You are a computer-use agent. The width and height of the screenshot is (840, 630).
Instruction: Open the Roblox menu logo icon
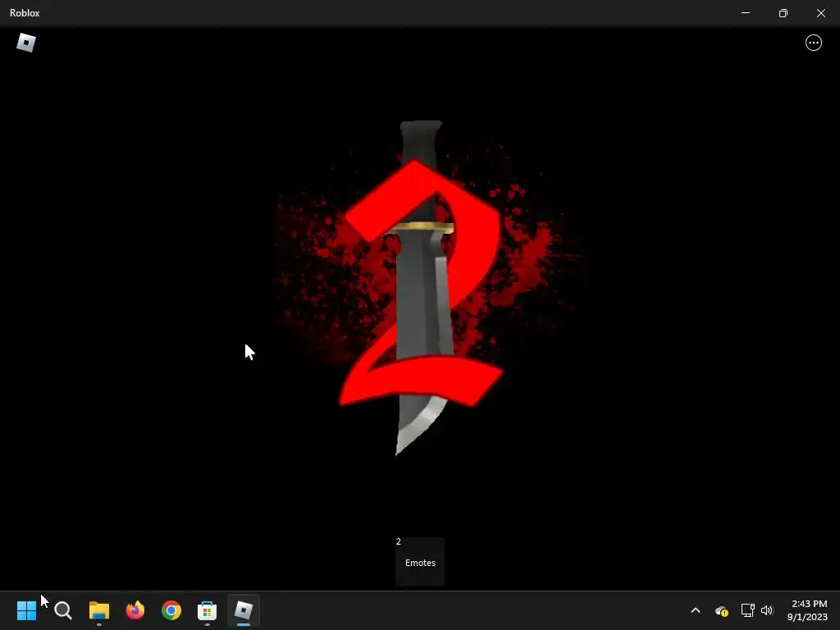coord(25,43)
